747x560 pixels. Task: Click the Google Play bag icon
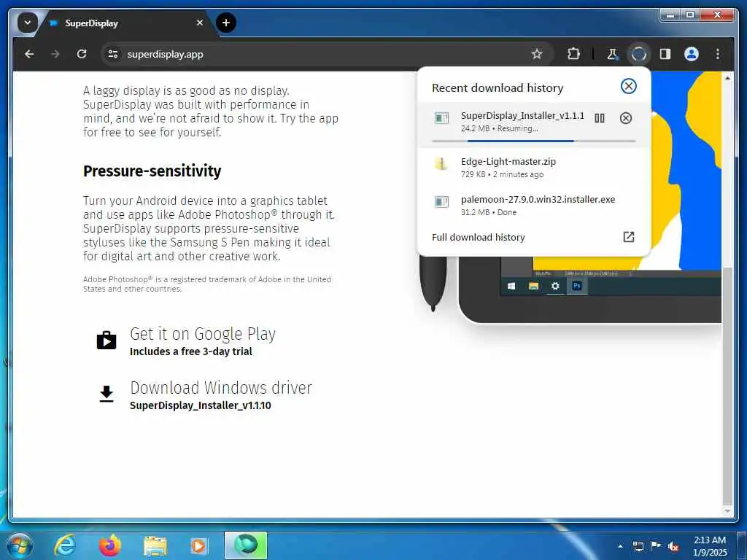(x=107, y=340)
